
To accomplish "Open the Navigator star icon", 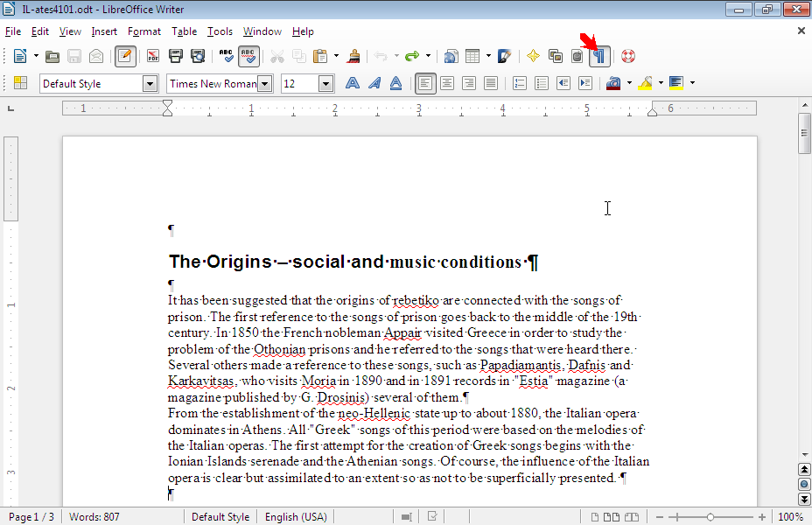I will click(533, 56).
